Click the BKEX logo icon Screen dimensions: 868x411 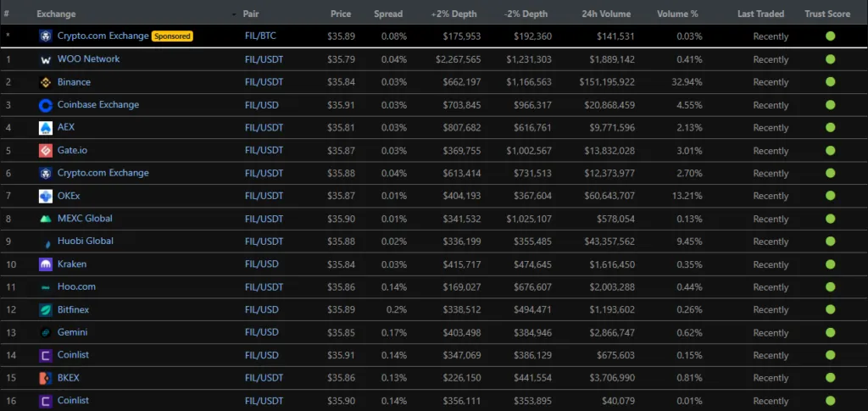pyautogui.click(x=46, y=378)
